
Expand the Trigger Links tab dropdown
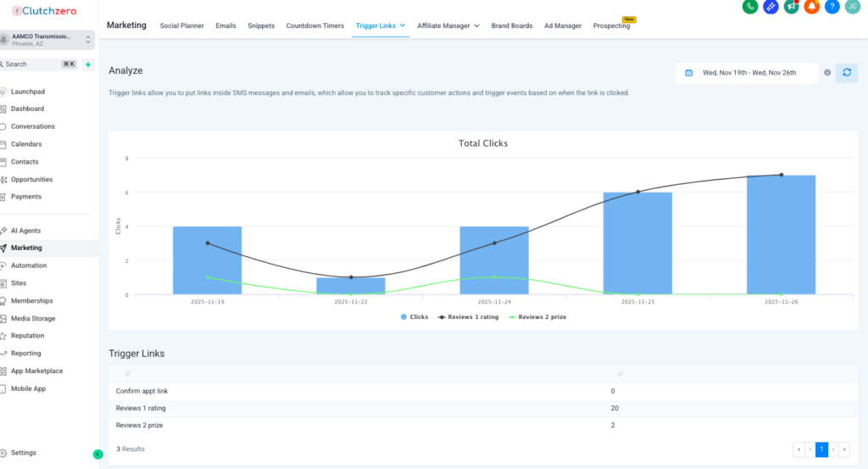pos(403,26)
